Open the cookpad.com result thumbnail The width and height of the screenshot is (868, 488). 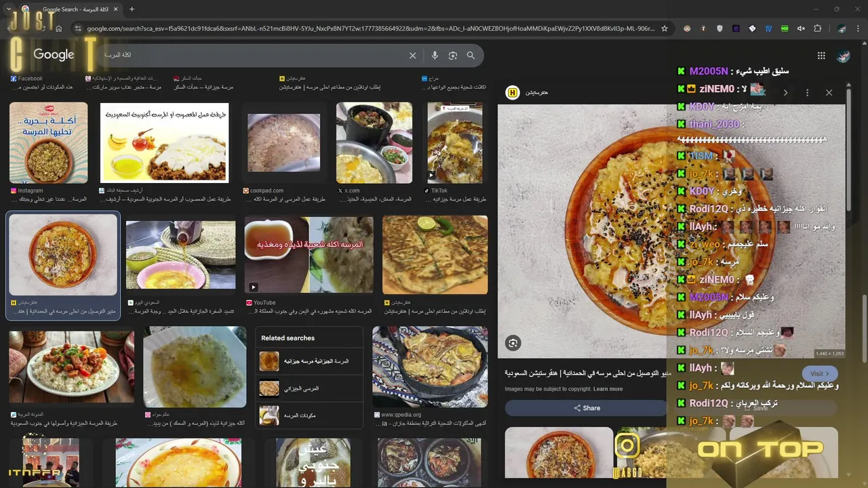click(x=283, y=143)
